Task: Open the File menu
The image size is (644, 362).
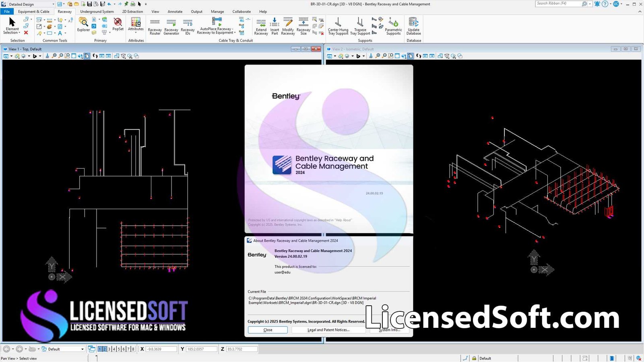Action: pos(7,12)
